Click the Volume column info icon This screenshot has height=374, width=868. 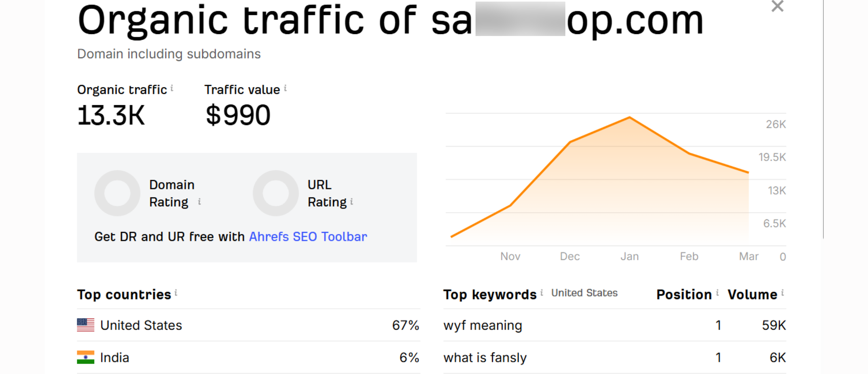783,293
